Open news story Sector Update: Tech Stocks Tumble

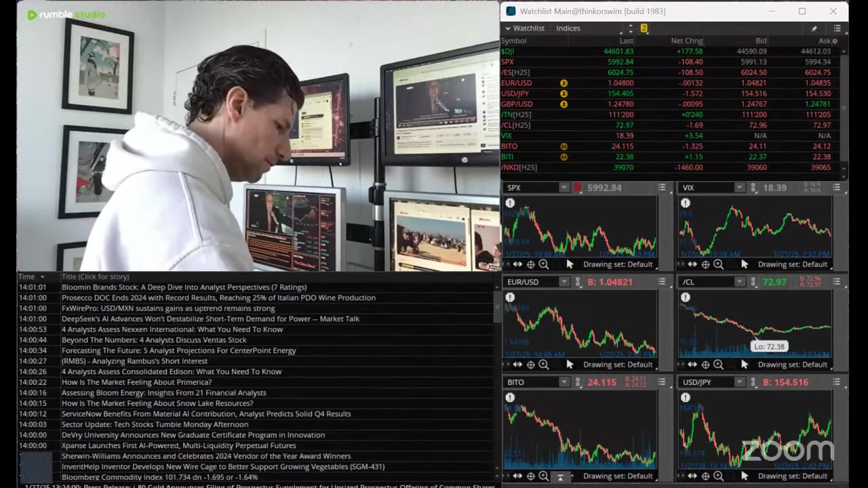click(155, 424)
